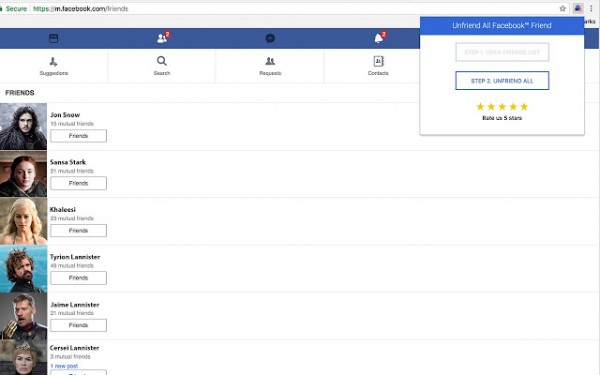Click the FRIENDS section heading
Screen dimensions: 600x375
click(20, 93)
